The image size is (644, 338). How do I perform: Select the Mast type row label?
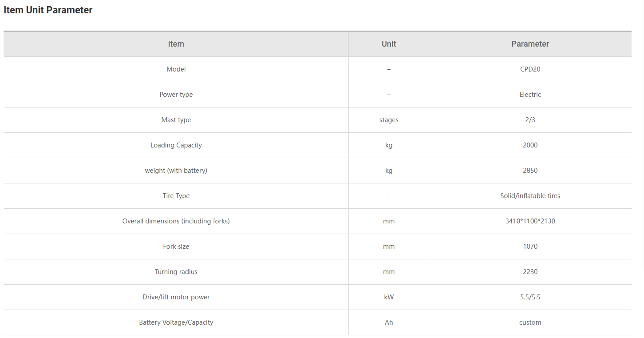click(176, 120)
